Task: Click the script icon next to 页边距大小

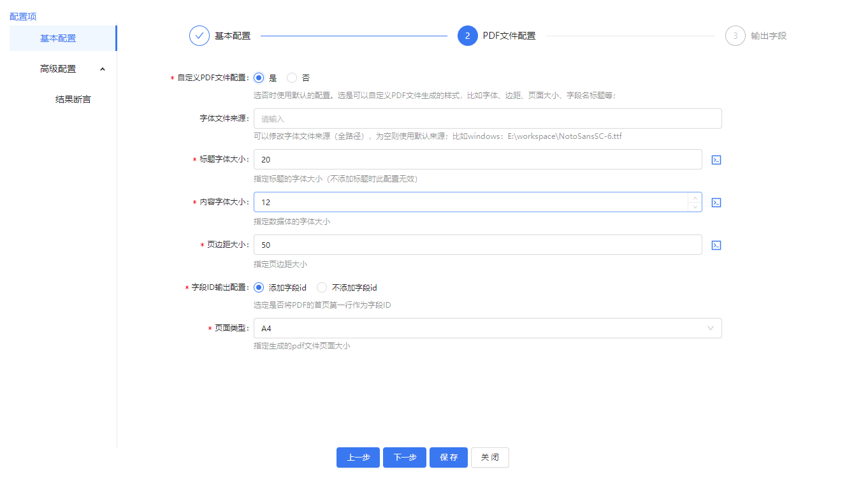Action: tap(716, 245)
